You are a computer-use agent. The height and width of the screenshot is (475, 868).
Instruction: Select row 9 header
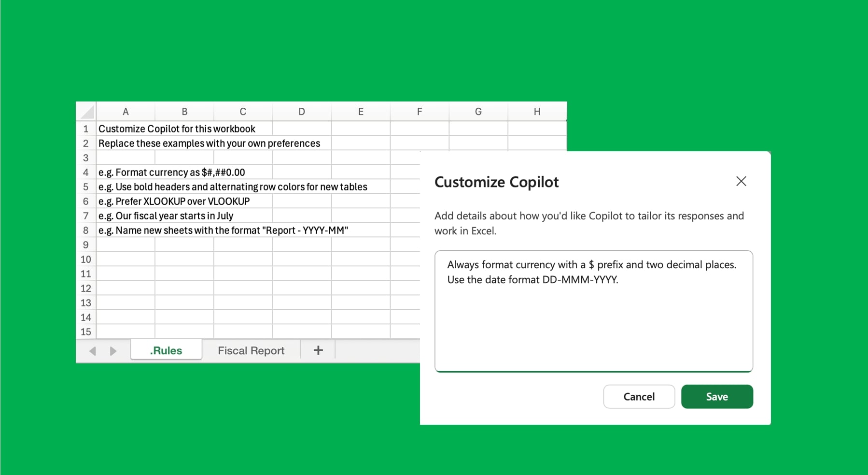(x=86, y=245)
